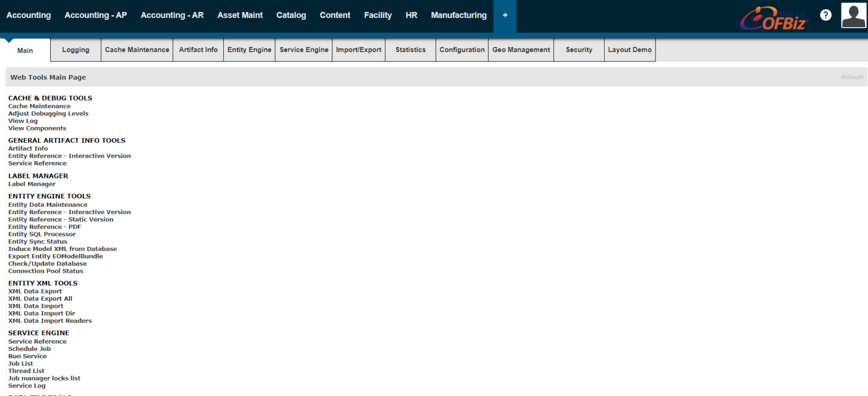Click the default label in panel header
This screenshot has width=868, height=396.
(x=852, y=77)
